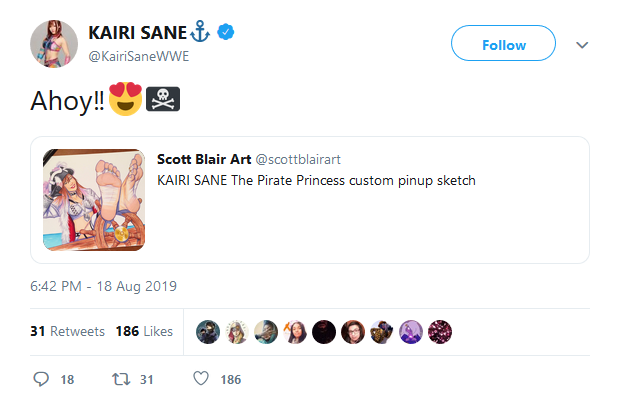The image size is (619, 400).
Task: Click the blue verified badge
Action: [x=229, y=33]
